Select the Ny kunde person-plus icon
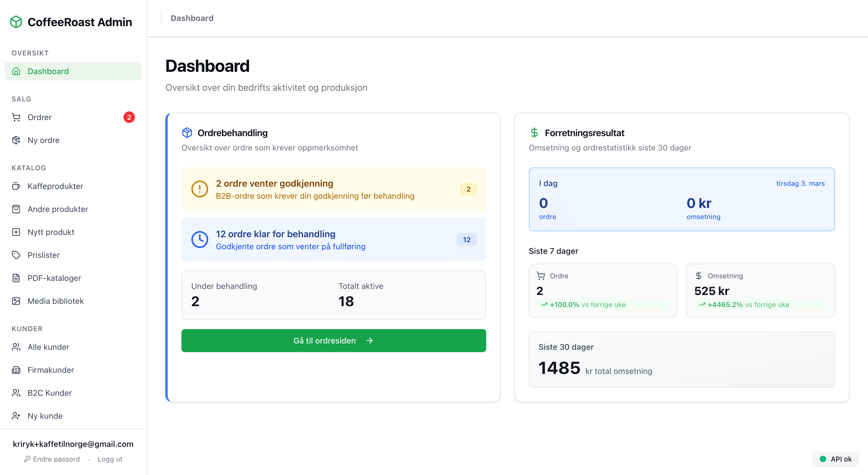The image size is (868, 475). (17, 416)
